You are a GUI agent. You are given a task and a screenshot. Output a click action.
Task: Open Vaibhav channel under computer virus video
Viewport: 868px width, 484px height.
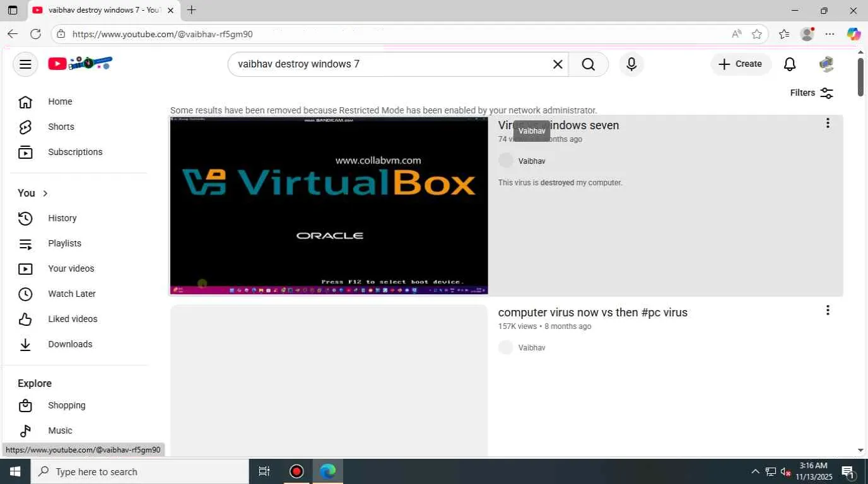(x=532, y=348)
